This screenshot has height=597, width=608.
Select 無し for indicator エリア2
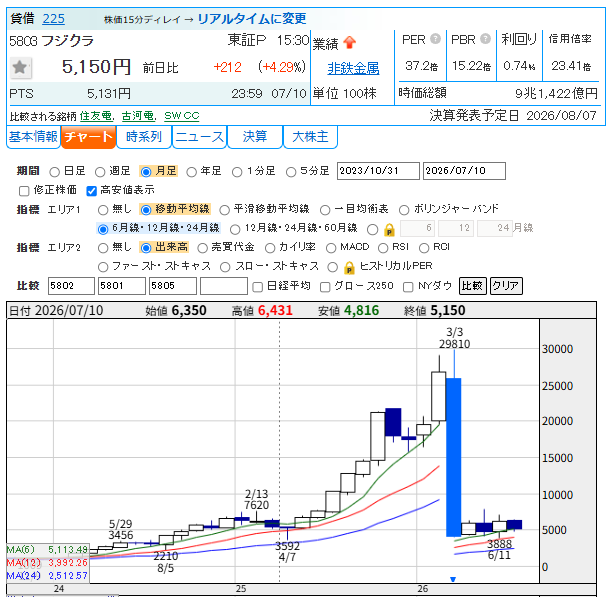pyautogui.click(x=103, y=248)
